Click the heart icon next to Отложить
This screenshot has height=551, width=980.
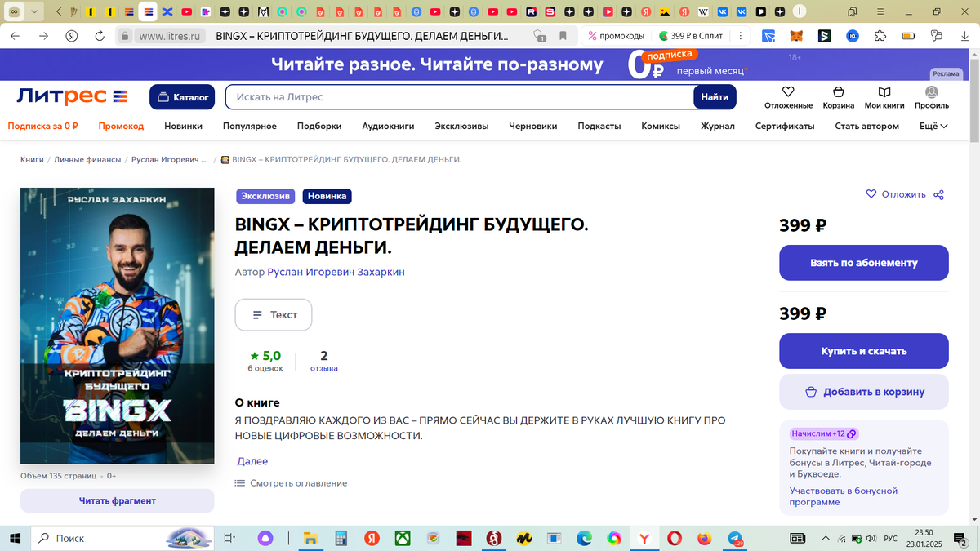[871, 194]
